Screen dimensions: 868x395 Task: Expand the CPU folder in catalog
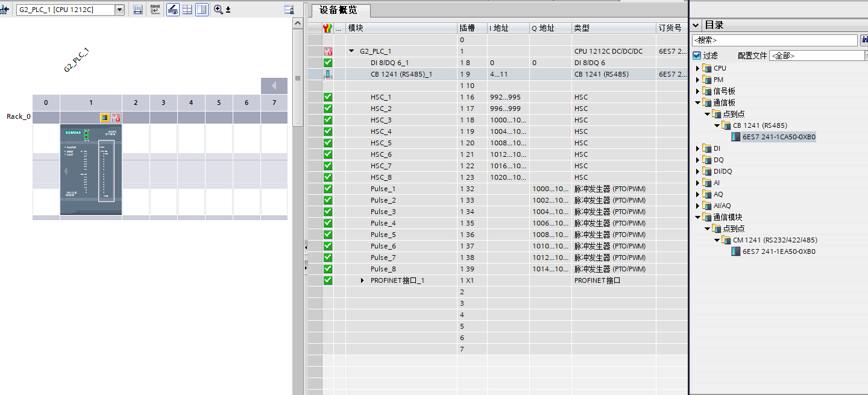point(698,68)
